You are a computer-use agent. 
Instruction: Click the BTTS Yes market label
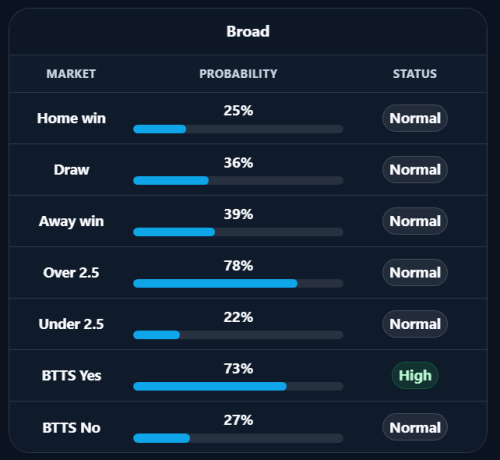click(71, 376)
